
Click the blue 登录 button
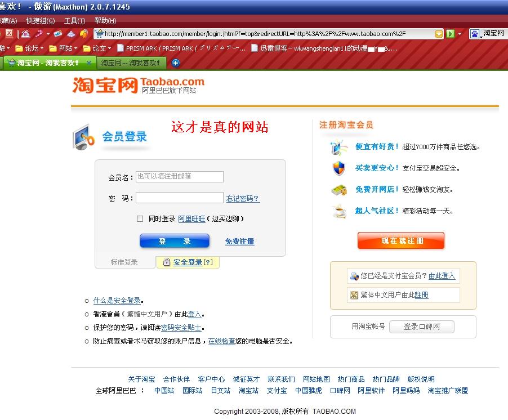click(174, 241)
